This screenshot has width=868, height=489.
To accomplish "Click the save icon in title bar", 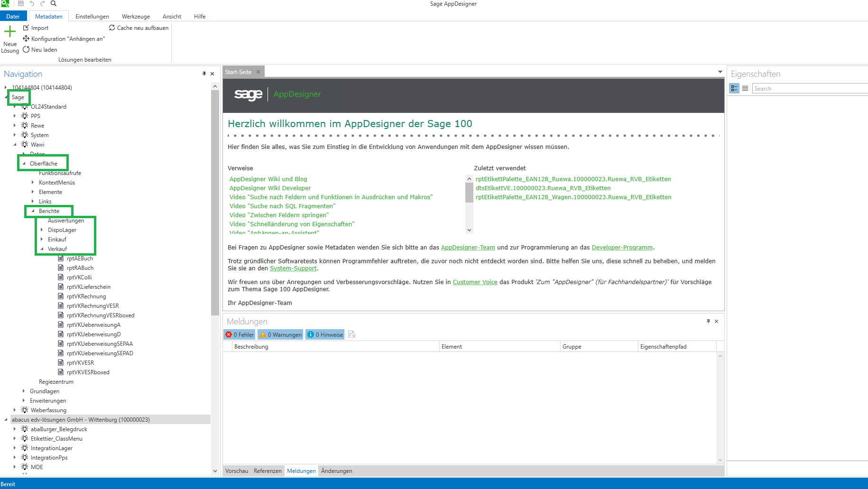I will [21, 4].
